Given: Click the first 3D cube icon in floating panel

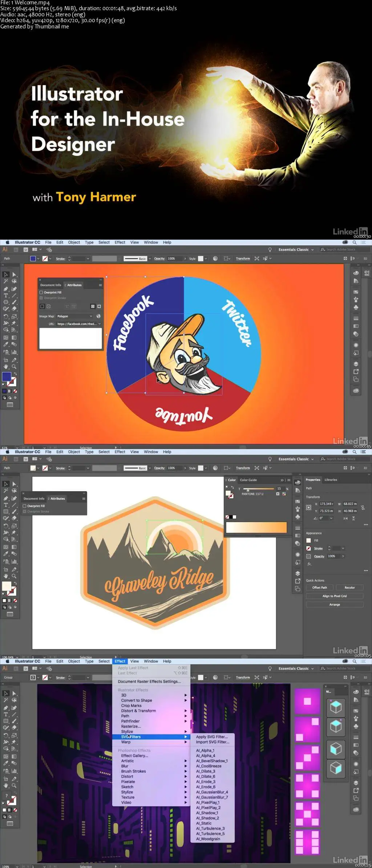Looking at the screenshot, I should (336, 707).
